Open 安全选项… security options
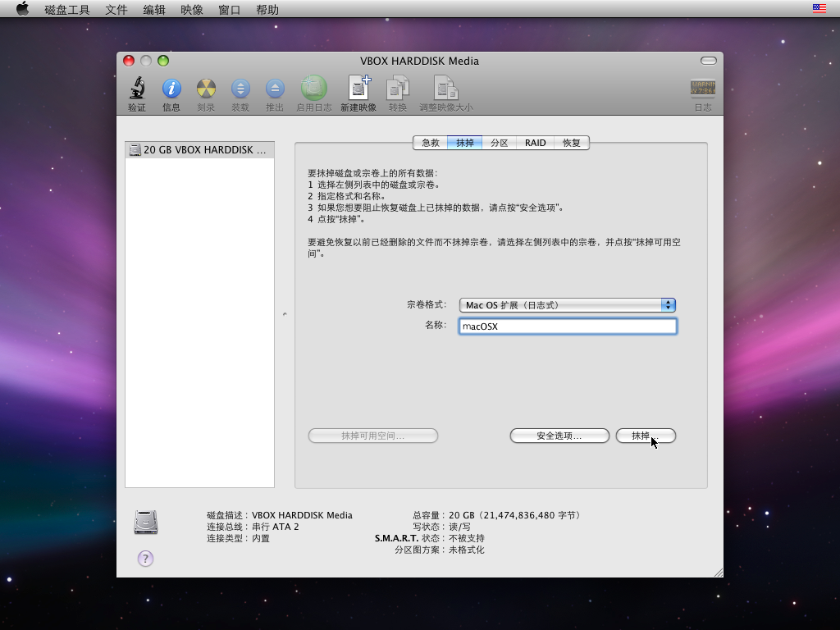Viewport: 840px width, 630px height. (x=559, y=436)
